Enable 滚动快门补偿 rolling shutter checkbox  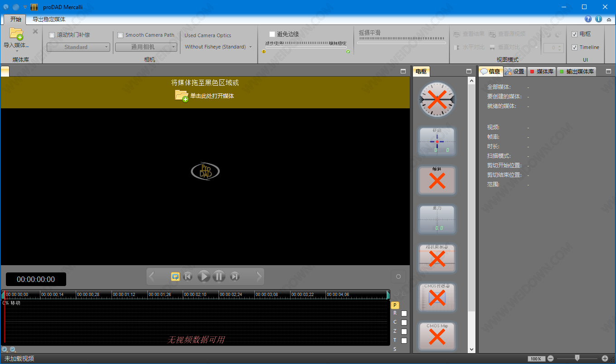point(52,35)
